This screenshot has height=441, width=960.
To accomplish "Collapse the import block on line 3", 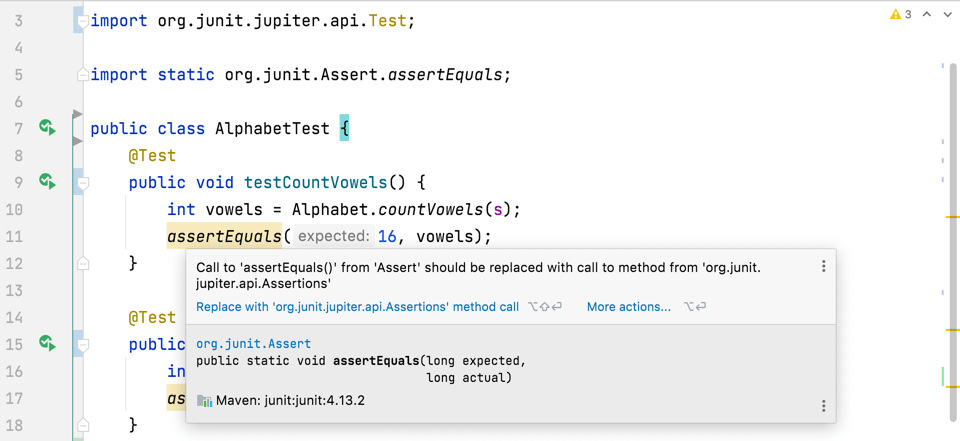I will coord(83,20).
